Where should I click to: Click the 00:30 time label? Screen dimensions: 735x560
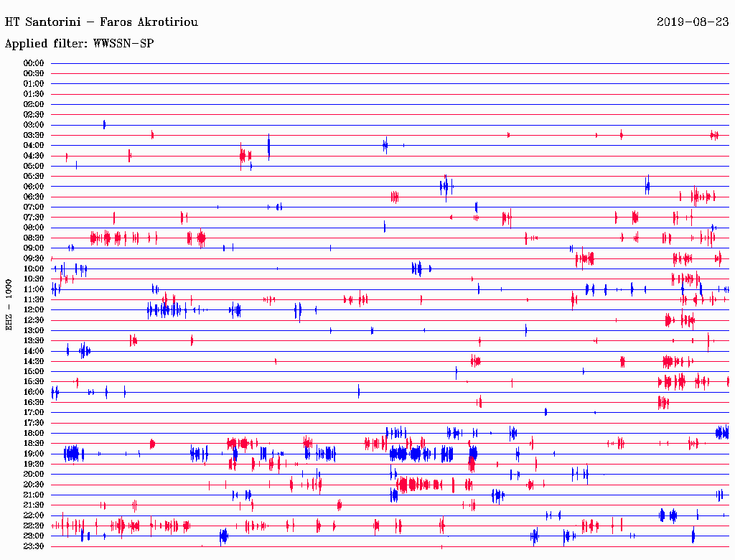[x=34, y=74]
